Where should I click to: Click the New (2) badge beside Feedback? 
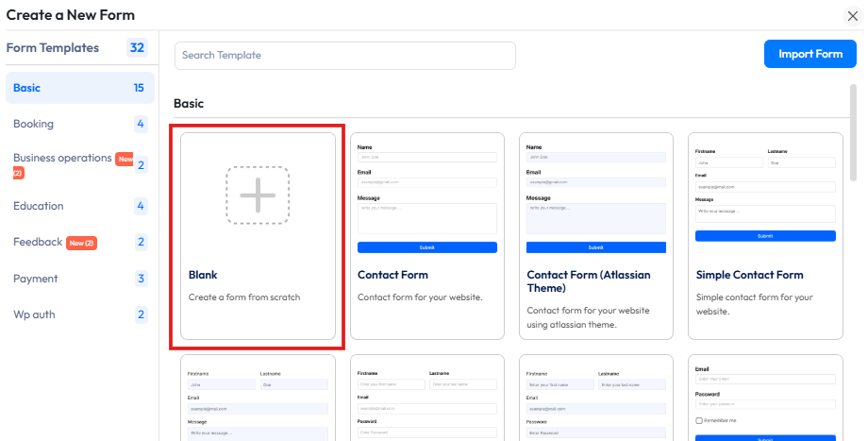click(81, 243)
